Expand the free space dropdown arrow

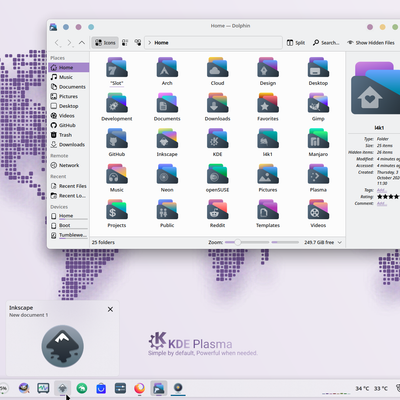click(x=340, y=242)
